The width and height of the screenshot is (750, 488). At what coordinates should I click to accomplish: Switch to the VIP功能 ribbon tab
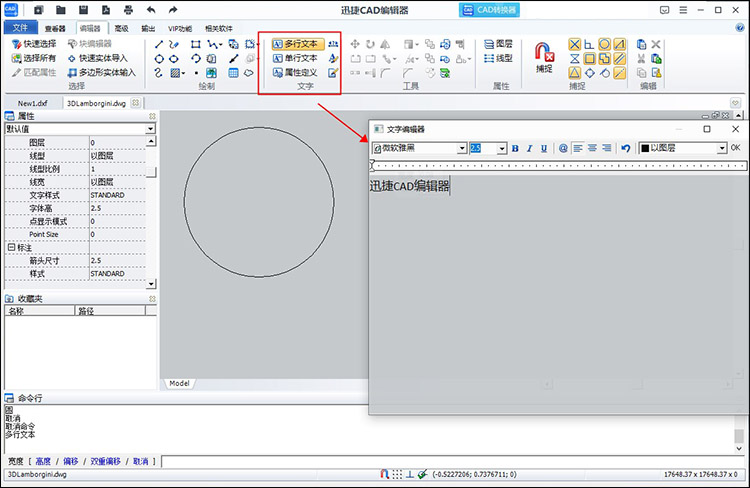(x=180, y=29)
